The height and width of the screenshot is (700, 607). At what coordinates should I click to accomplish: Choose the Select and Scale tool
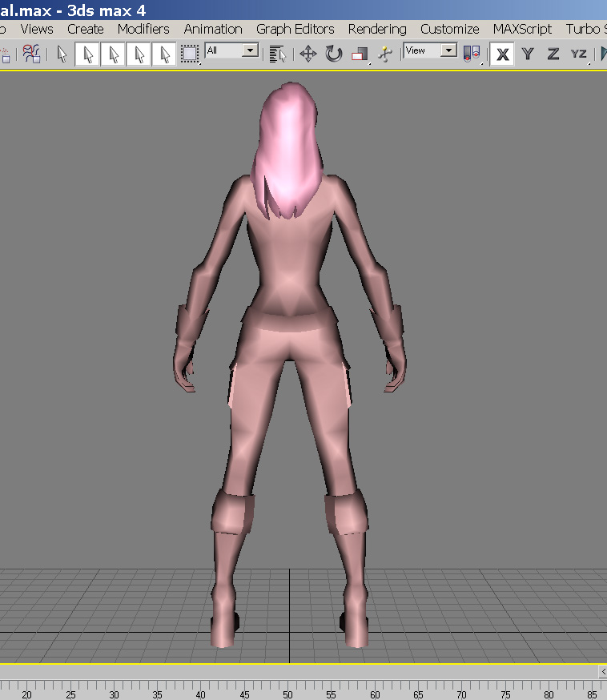pos(360,54)
